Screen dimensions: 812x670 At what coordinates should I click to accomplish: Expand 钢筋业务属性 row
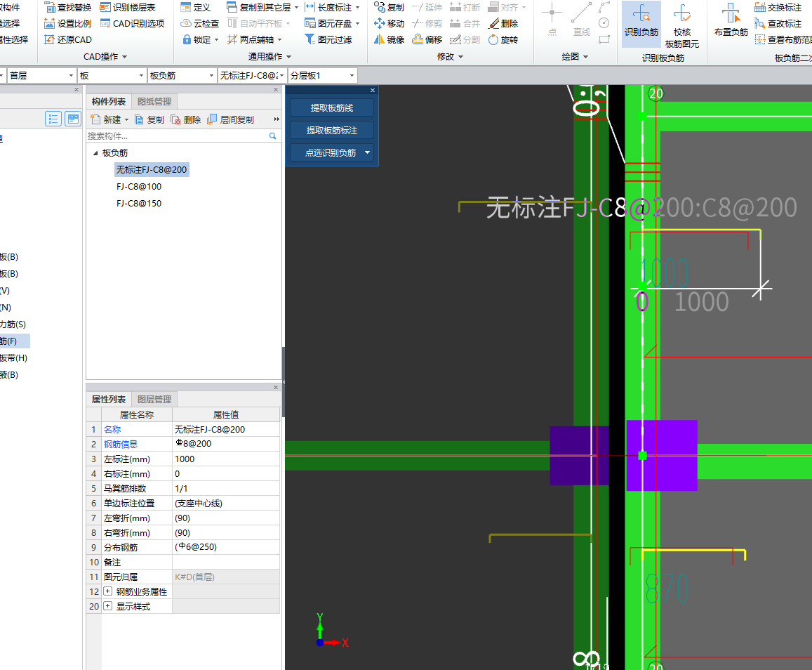click(107, 591)
